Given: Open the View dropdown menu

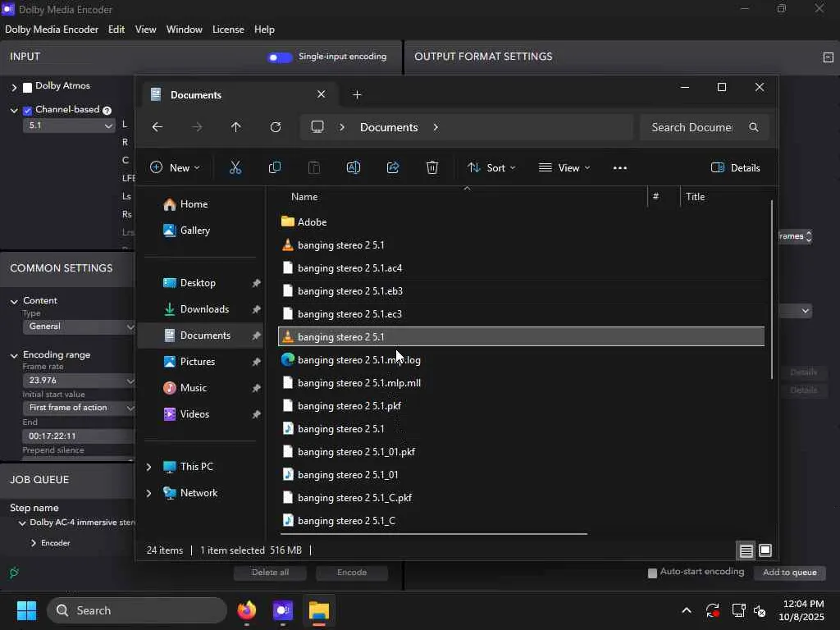Looking at the screenshot, I should tap(564, 167).
